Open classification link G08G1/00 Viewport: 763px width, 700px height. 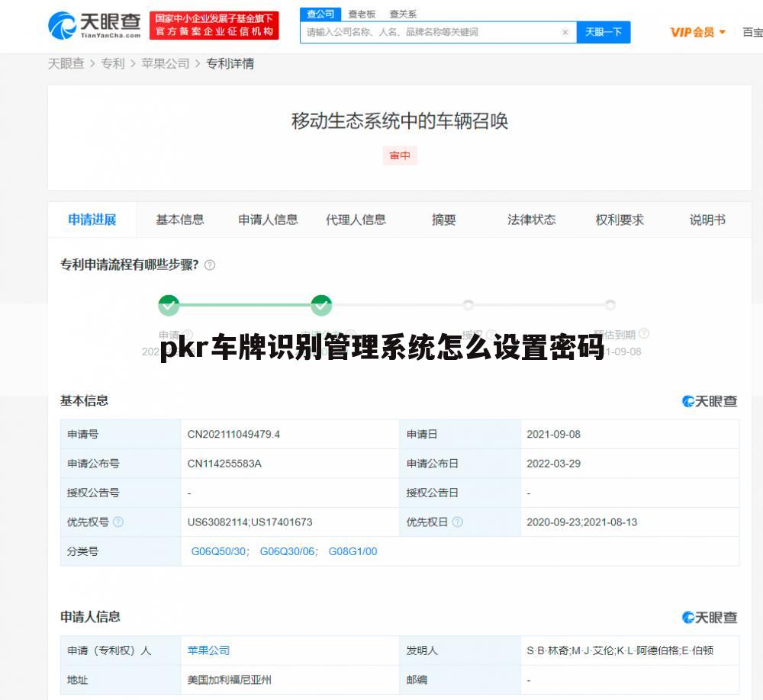pos(353,551)
